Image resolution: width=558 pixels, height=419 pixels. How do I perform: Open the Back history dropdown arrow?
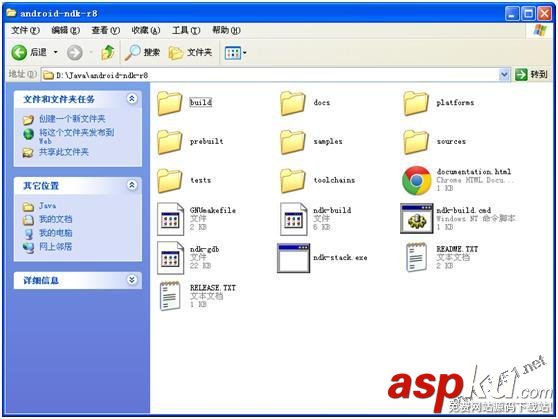click(x=56, y=52)
